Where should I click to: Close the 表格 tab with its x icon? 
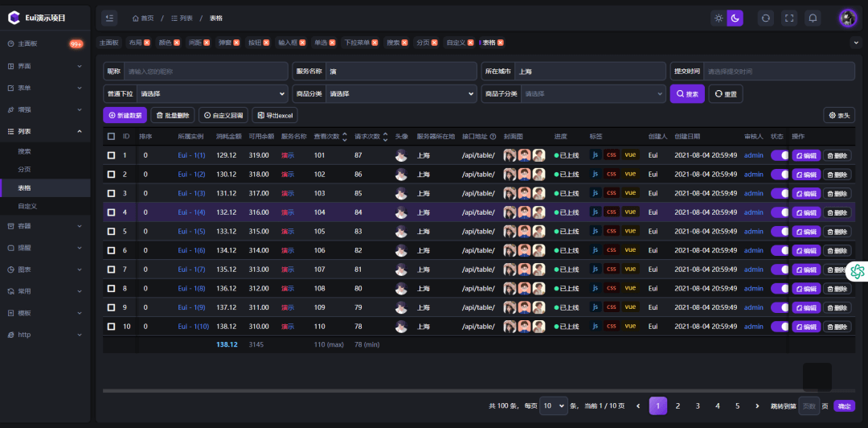point(501,43)
